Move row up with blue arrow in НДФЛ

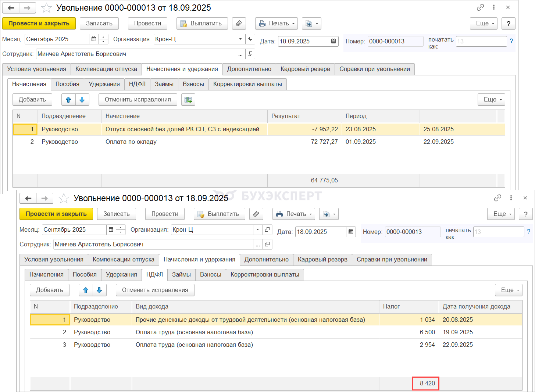pos(86,290)
